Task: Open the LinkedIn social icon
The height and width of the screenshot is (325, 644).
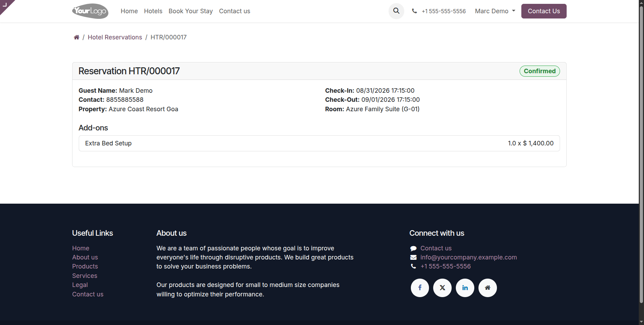Action: tap(465, 288)
